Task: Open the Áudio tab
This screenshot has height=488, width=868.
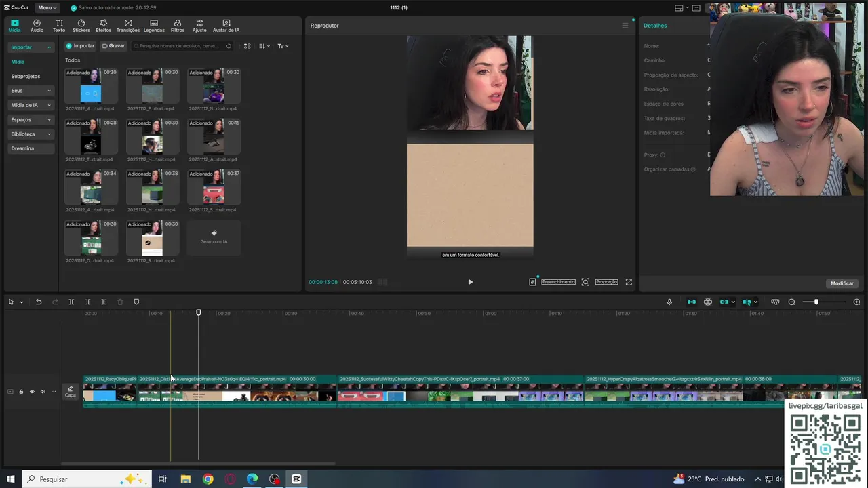Action: point(37,26)
